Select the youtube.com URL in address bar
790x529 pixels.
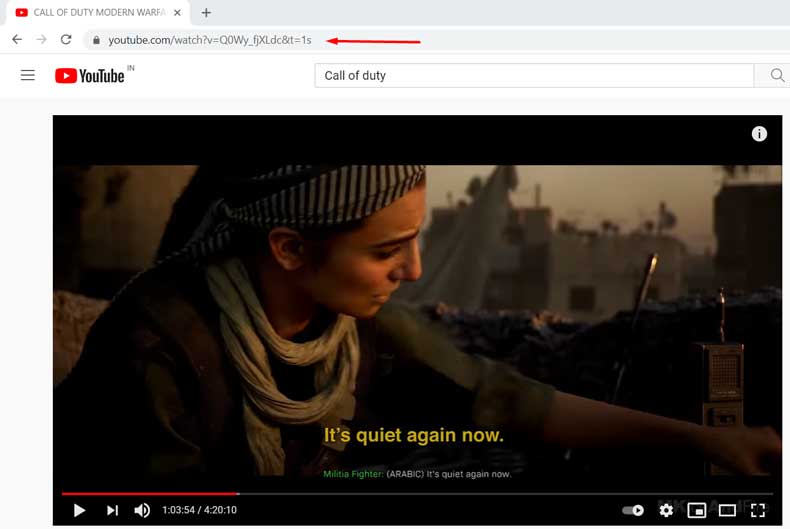point(210,40)
